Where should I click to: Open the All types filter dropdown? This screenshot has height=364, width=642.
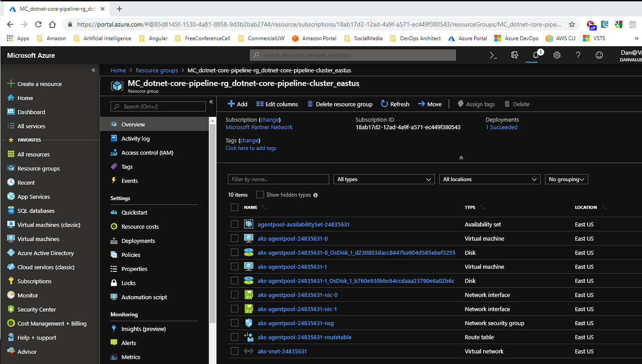[384, 179]
